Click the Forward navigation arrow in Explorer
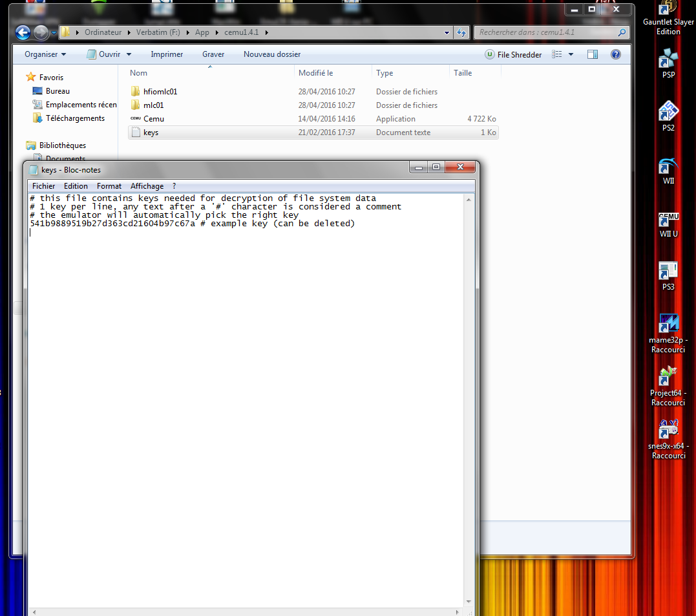 point(41,32)
